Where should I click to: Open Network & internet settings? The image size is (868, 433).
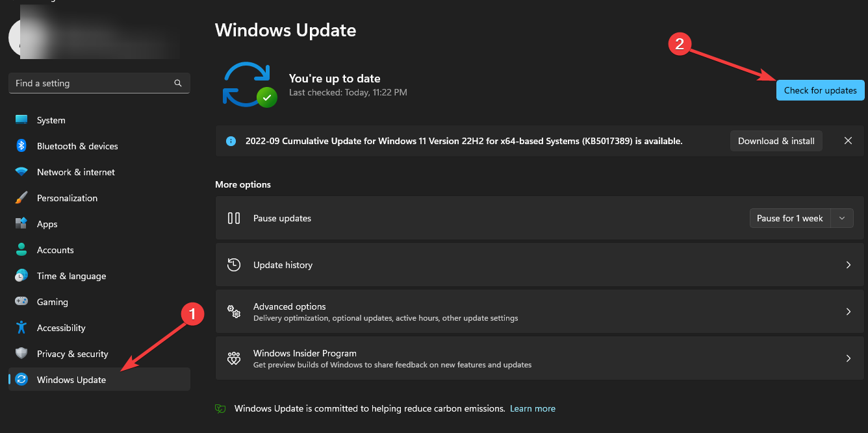[x=99, y=172]
